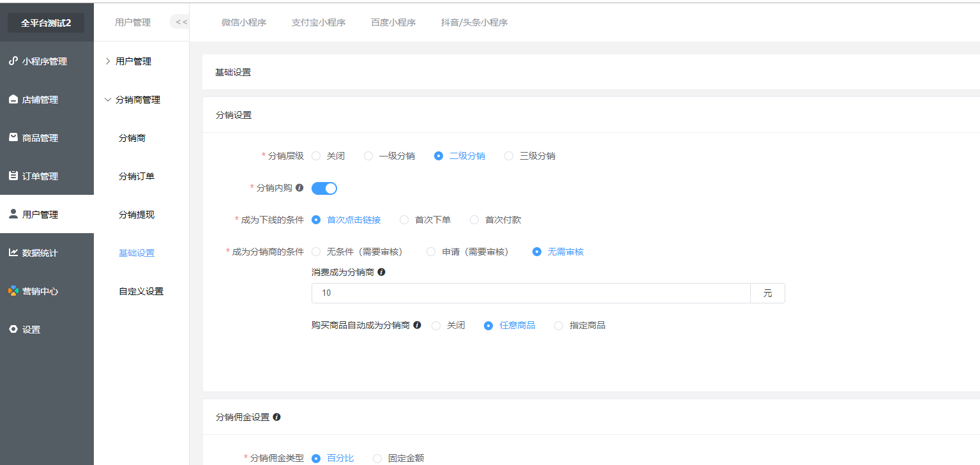Choose 首次下单 as downline condition

click(425, 220)
